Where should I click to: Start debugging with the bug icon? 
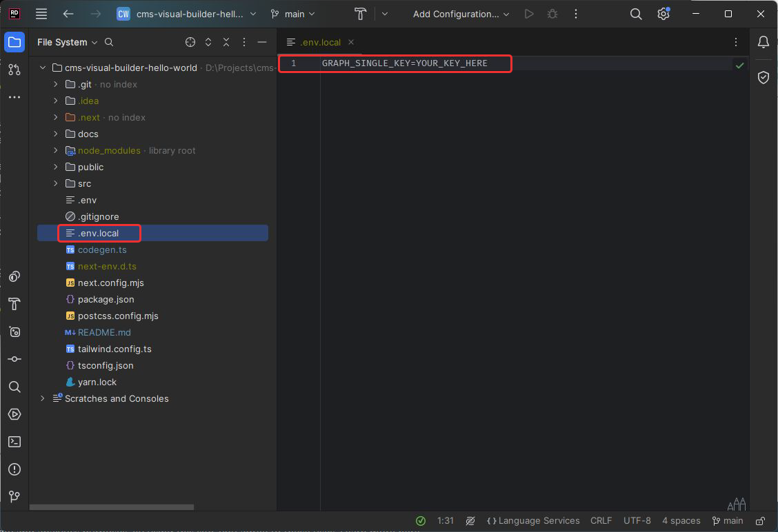coord(552,14)
